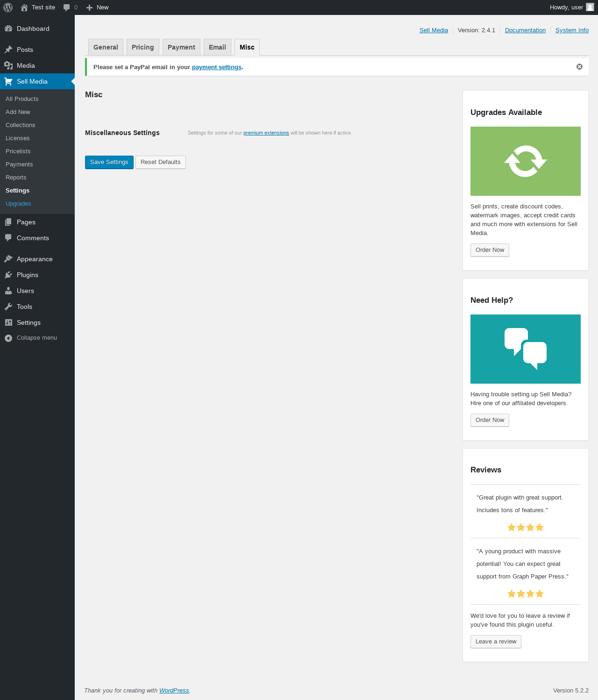Click the Appearance paintbrush icon
The height and width of the screenshot is (700, 598).
[x=8, y=259]
